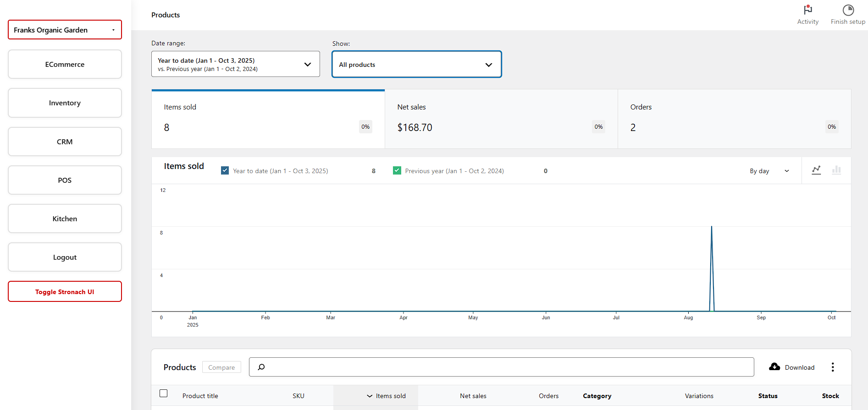Image resolution: width=868 pixels, height=410 pixels.
Task: Uncheck Year to date series checkbox
Action: 225,170
